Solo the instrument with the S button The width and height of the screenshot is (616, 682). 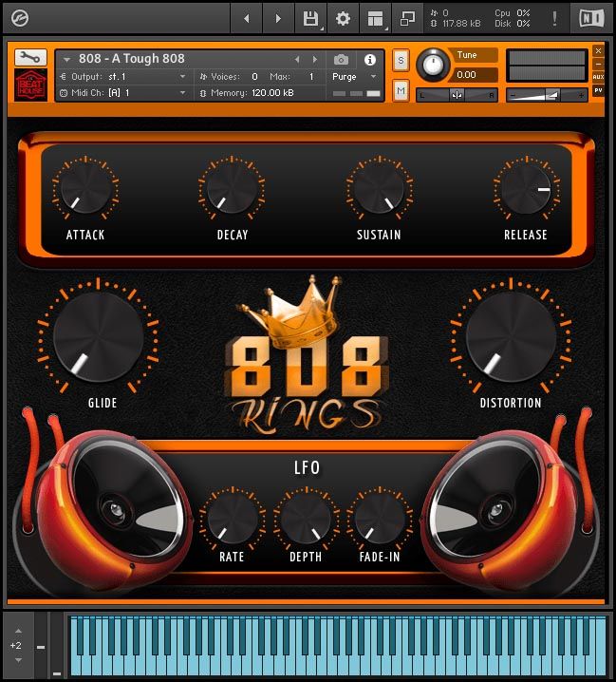(401, 60)
